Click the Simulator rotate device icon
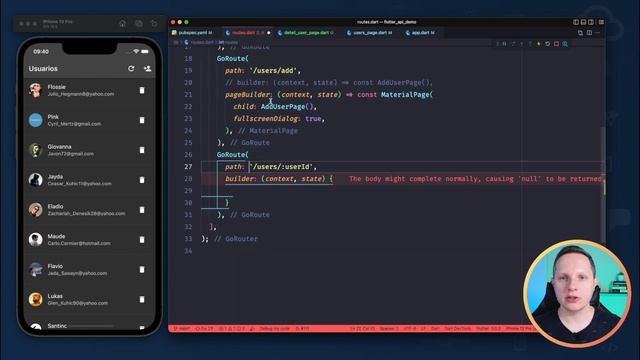The image size is (640, 360). pyautogui.click(x=154, y=24)
